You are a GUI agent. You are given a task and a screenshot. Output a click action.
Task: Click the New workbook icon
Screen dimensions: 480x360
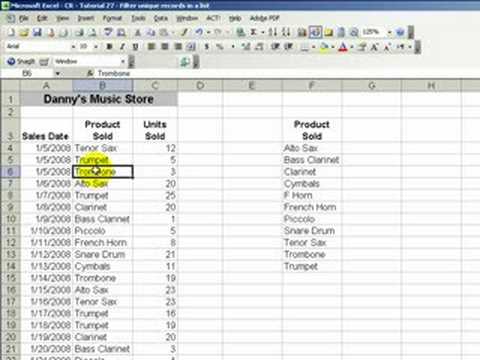(11, 32)
